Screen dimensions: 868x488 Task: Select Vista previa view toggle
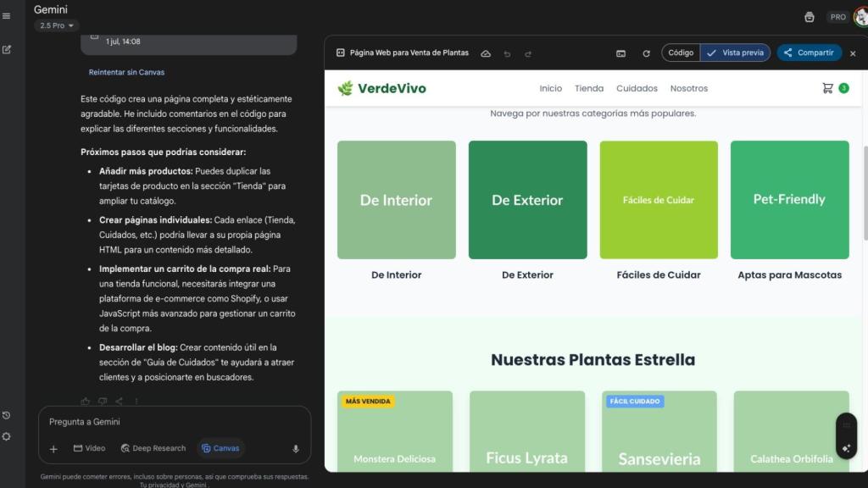(735, 53)
